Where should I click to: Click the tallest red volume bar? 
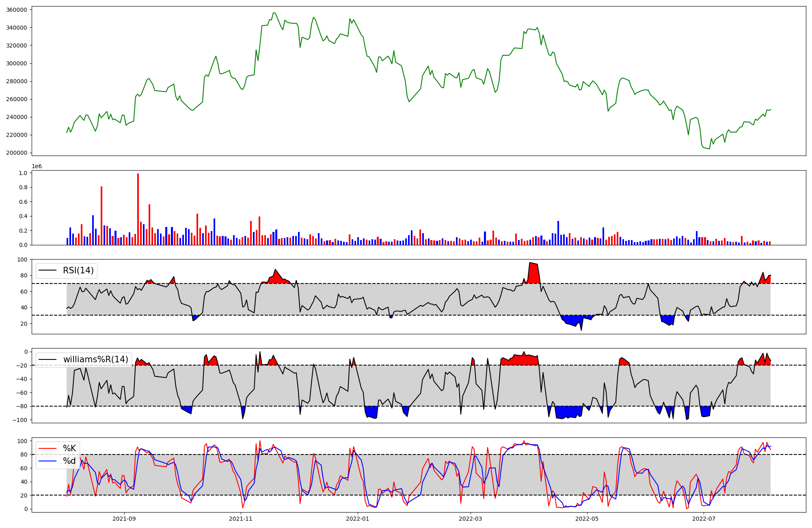coord(138,209)
